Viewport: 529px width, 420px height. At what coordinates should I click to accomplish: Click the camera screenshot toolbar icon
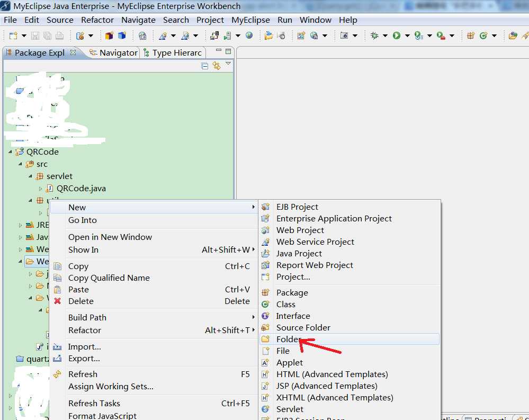tap(344, 35)
